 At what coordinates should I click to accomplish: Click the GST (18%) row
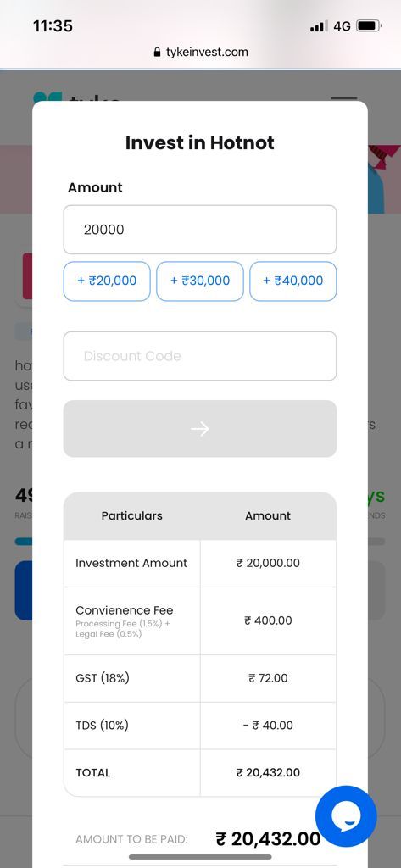pyautogui.click(x=200, y=678)
